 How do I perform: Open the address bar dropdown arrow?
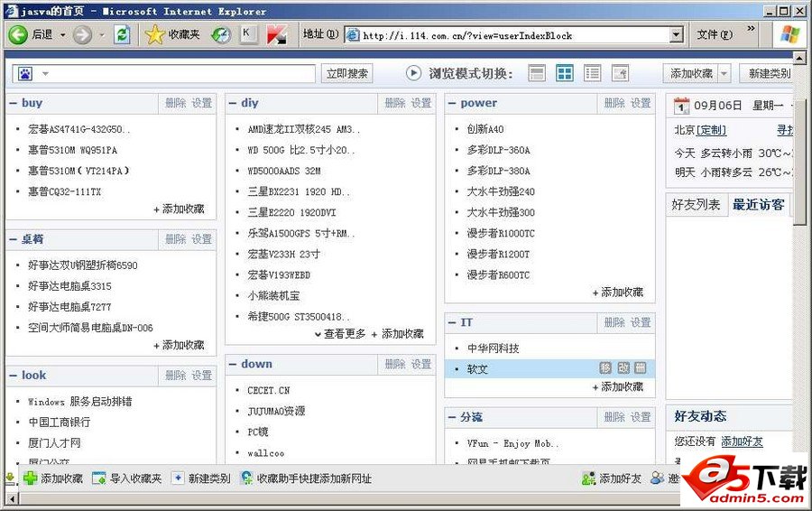click(x=676, y=35)
